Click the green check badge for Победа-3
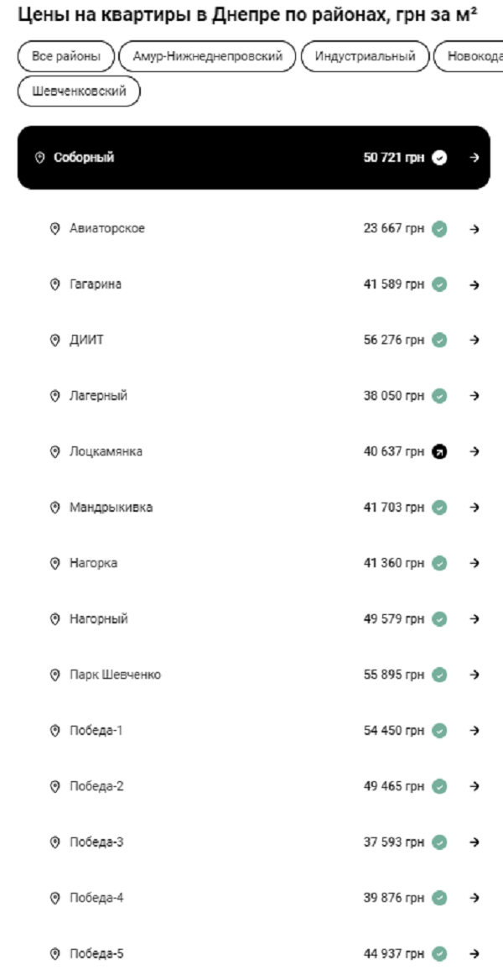The image size is (503, 980). point(439,842)
